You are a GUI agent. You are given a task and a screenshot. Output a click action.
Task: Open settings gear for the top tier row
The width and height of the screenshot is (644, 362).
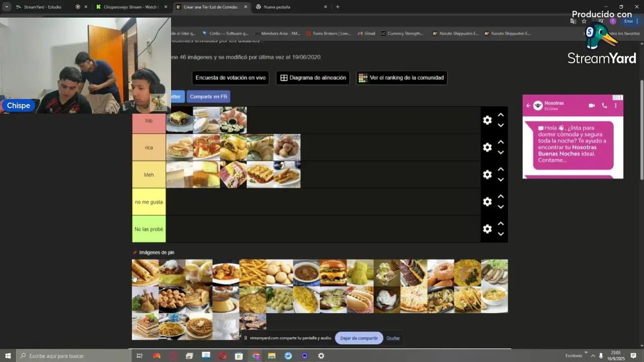(487, 120)
